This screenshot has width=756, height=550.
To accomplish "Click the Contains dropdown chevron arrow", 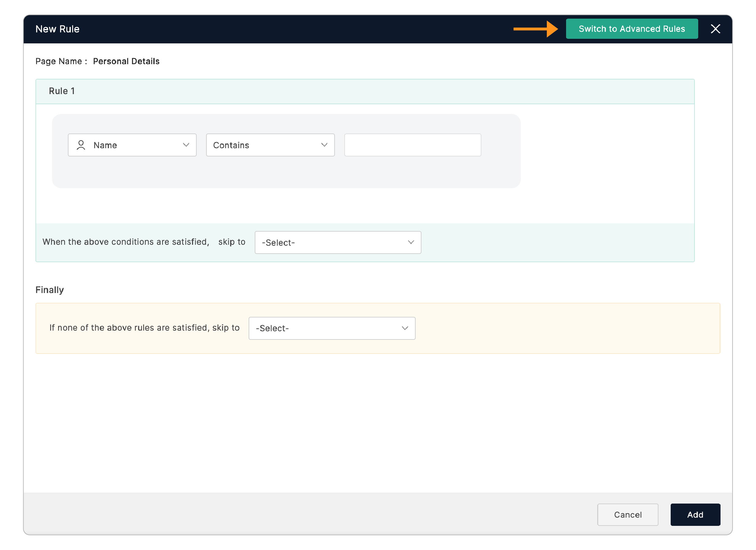I will 324,145.
